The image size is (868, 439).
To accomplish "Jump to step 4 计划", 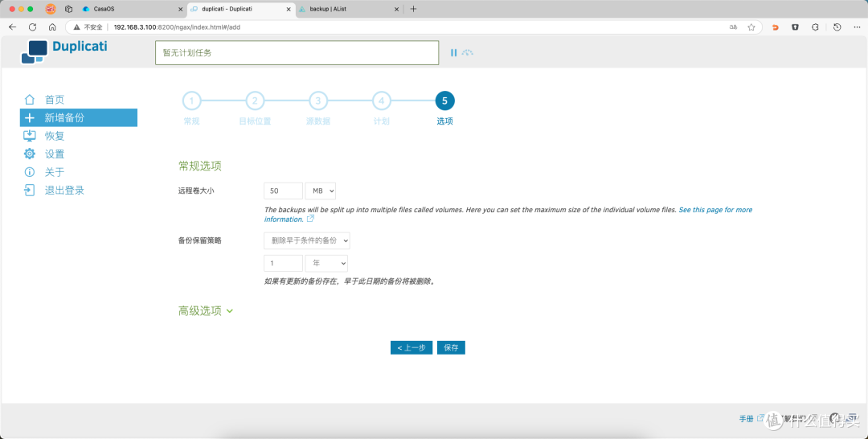I will pyautogui.click(x=381, y=101).
